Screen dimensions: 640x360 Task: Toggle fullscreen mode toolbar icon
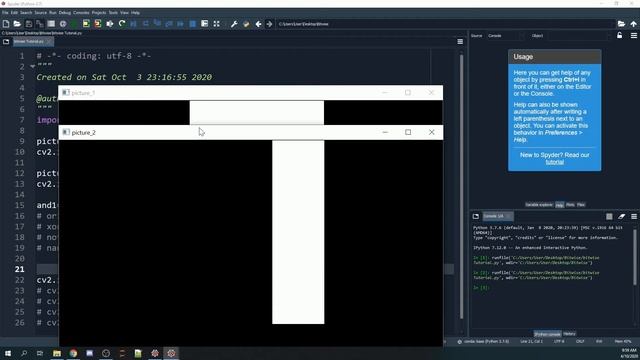[217, 24]
